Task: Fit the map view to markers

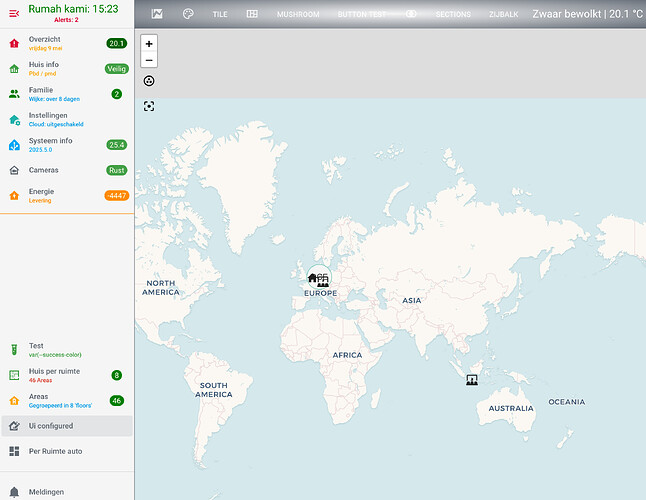Action: click(149, 106)
